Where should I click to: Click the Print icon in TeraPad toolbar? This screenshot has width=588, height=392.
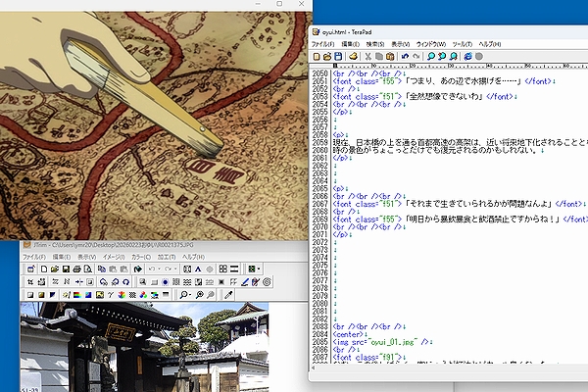[x=354, y=57]
